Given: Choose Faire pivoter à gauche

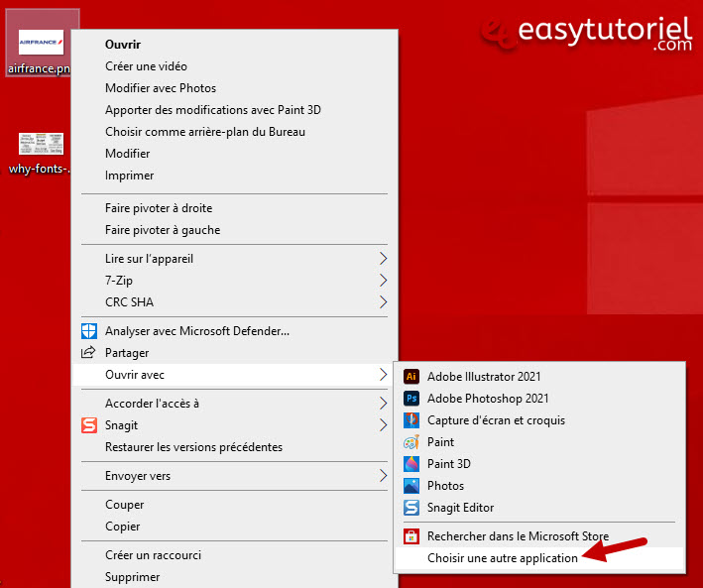Looking at the screenshot, I should point(234,230).
